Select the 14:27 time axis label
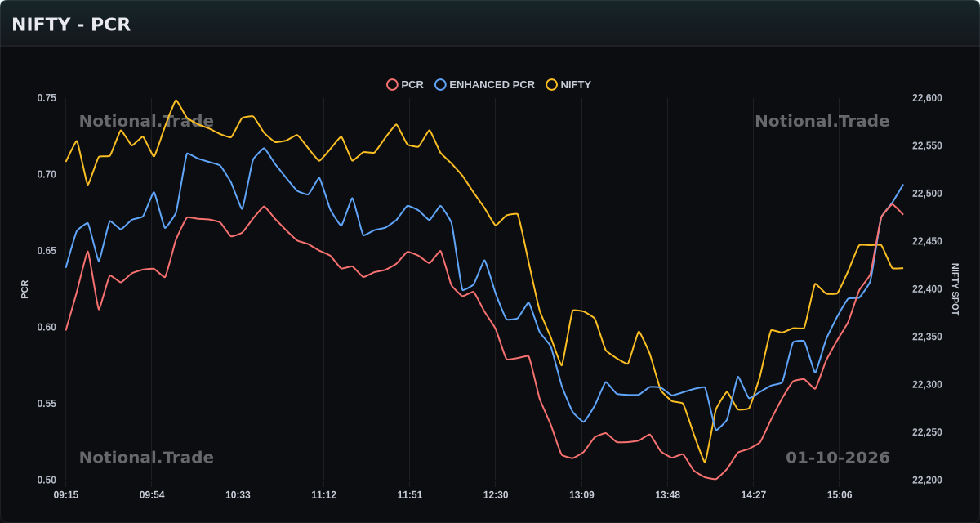This screenshot has width=980, height=523. 753,495
